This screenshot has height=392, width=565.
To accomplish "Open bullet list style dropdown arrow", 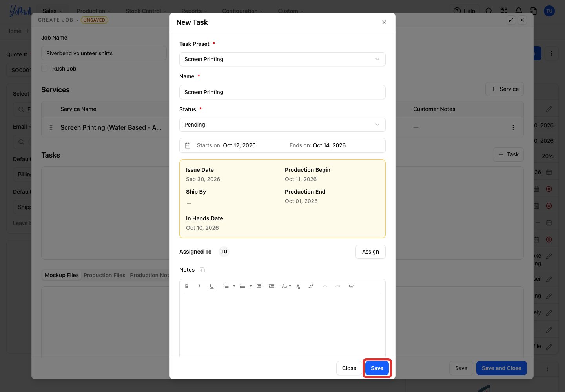I will (251, 286).
